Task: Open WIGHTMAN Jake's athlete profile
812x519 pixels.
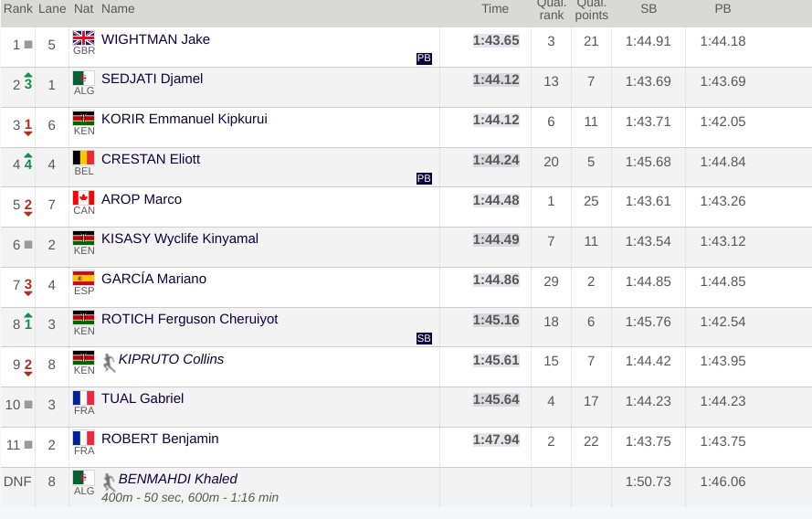Action: [155, 39]
